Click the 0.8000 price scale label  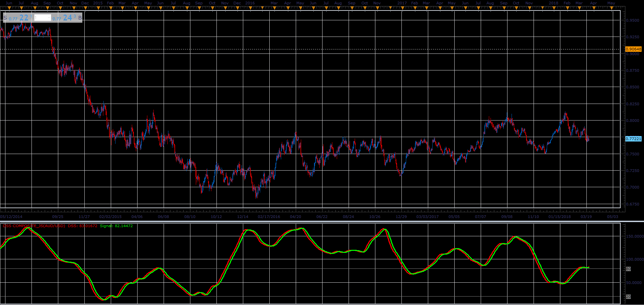pyautogui.click(x=632, y=121)
